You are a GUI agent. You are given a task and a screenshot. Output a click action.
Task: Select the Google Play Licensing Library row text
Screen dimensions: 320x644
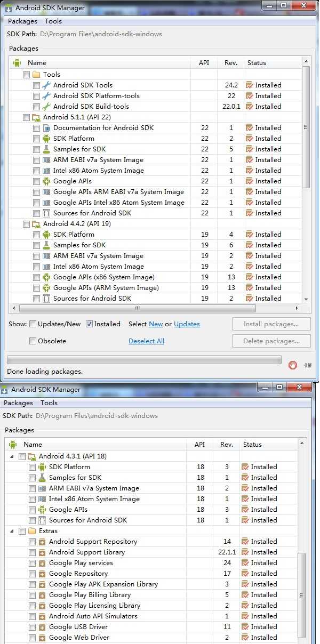(94, 606)
